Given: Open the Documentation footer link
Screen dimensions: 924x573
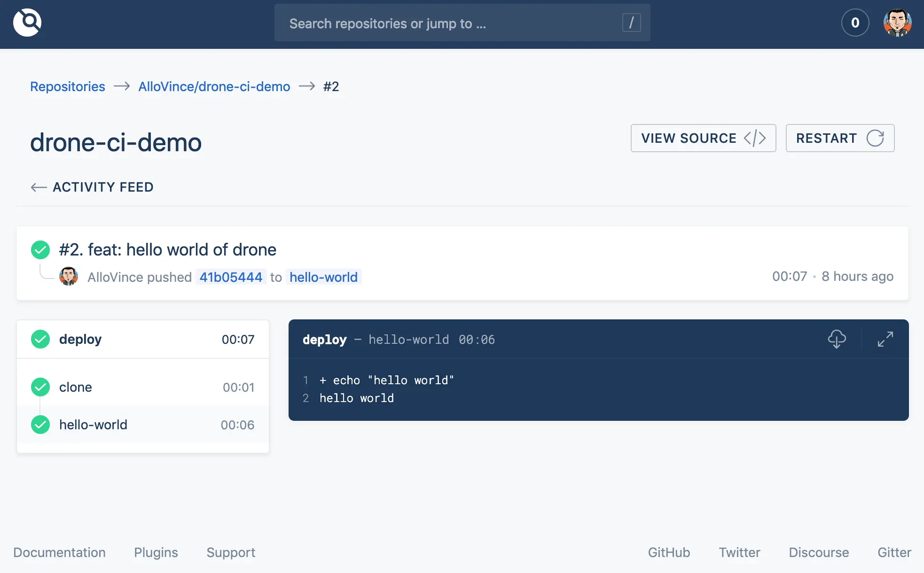Looking at the screenshot, I should click(59, 552).
